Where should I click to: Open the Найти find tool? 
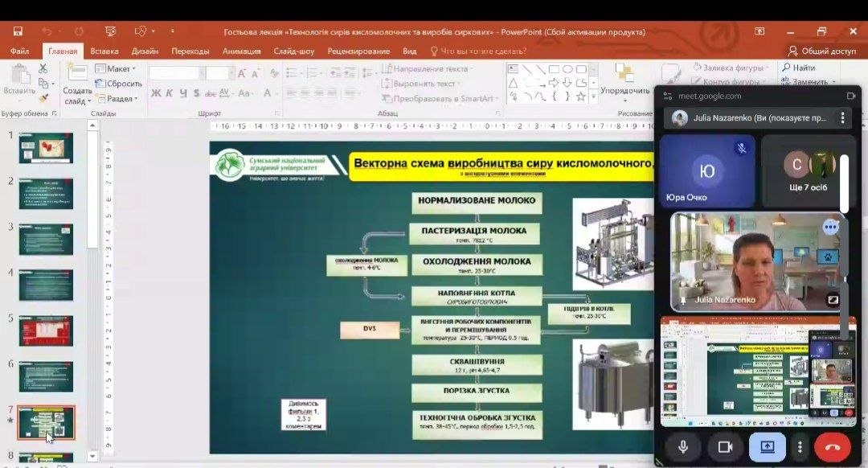tap(798, 68)
